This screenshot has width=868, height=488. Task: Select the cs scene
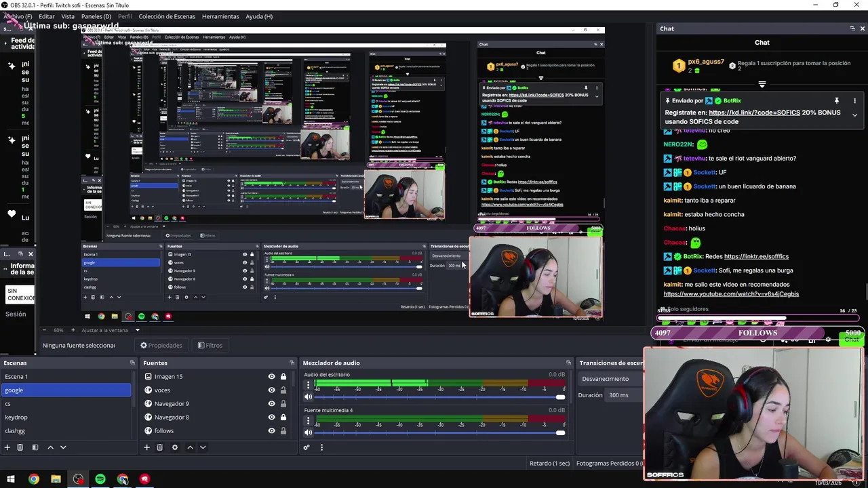tap(66, 404)
